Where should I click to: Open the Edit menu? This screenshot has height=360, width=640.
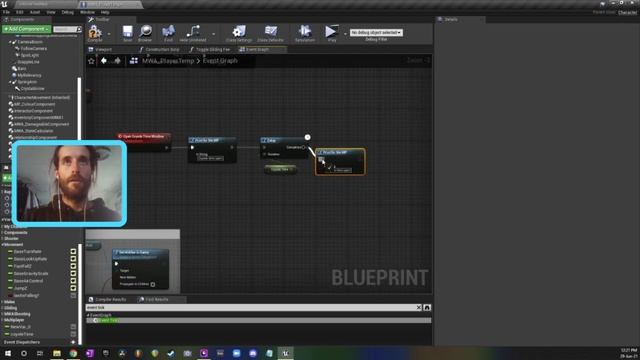(x=20, y=12)
